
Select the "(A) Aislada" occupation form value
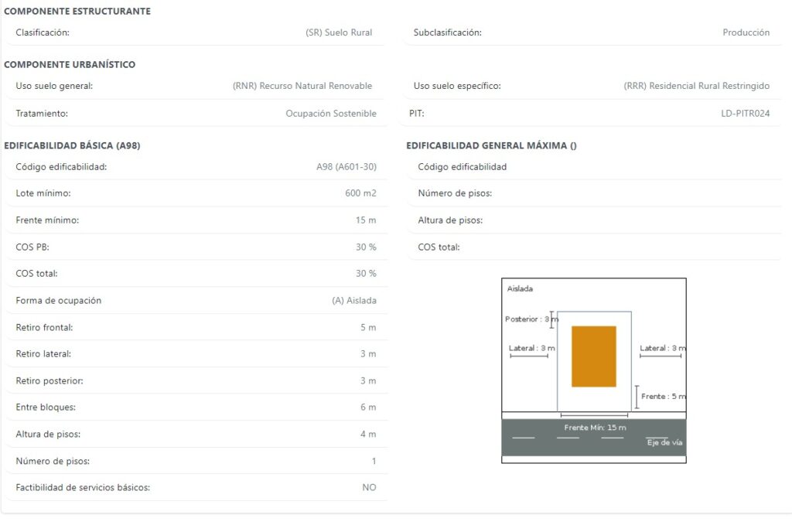click(354, 300)
